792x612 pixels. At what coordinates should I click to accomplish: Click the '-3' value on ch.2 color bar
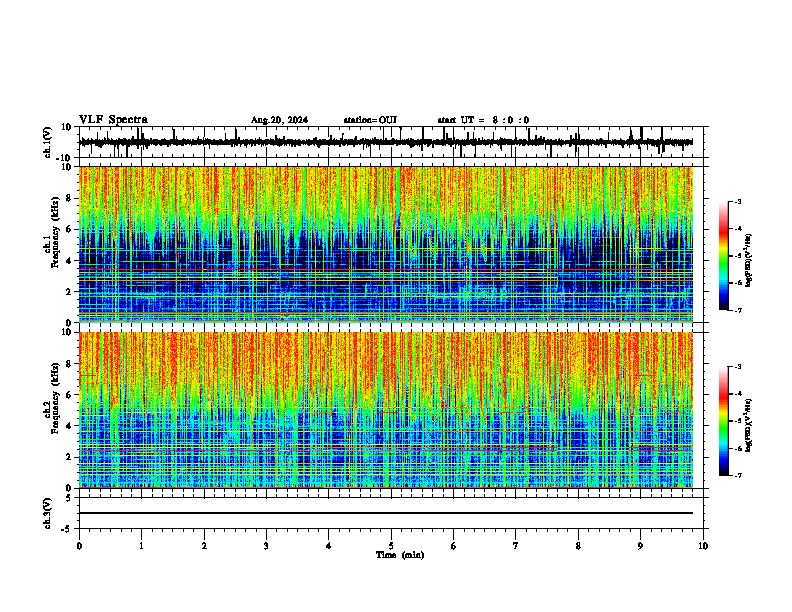(737, 367)
